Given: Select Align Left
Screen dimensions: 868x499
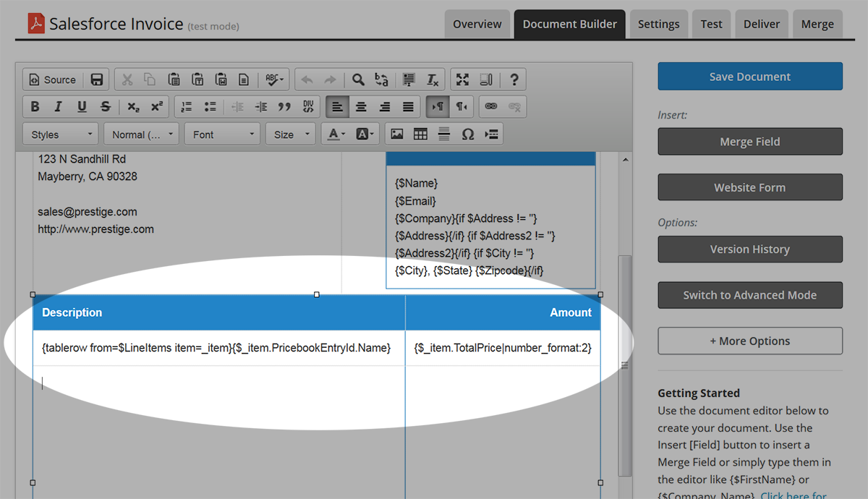Looking at the screenshot, I should [337, 106].
